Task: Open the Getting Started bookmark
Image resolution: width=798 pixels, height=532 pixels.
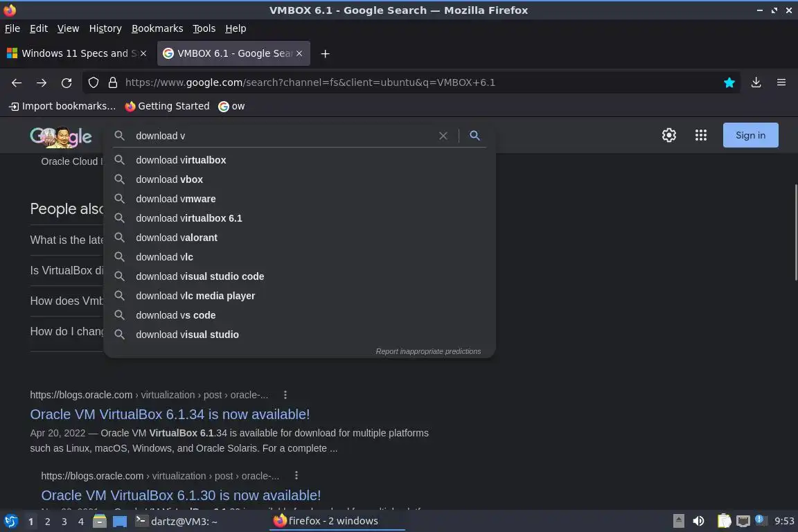Action: pos(167,107)
